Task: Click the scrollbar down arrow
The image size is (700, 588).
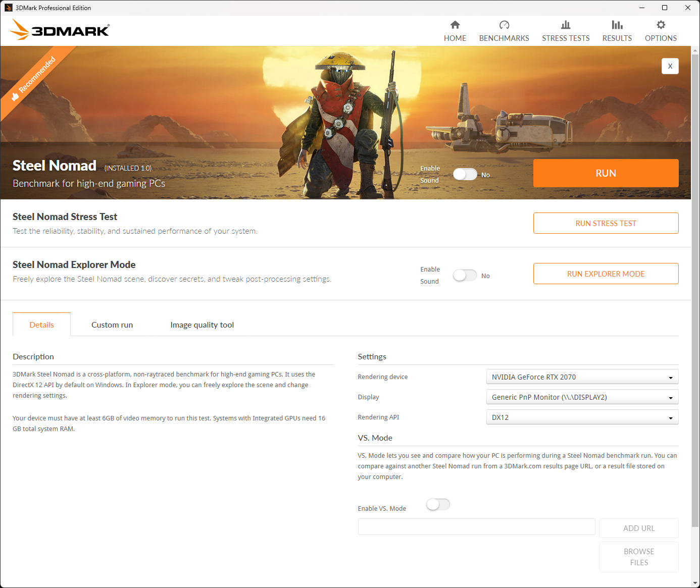Action: (695, 583)
